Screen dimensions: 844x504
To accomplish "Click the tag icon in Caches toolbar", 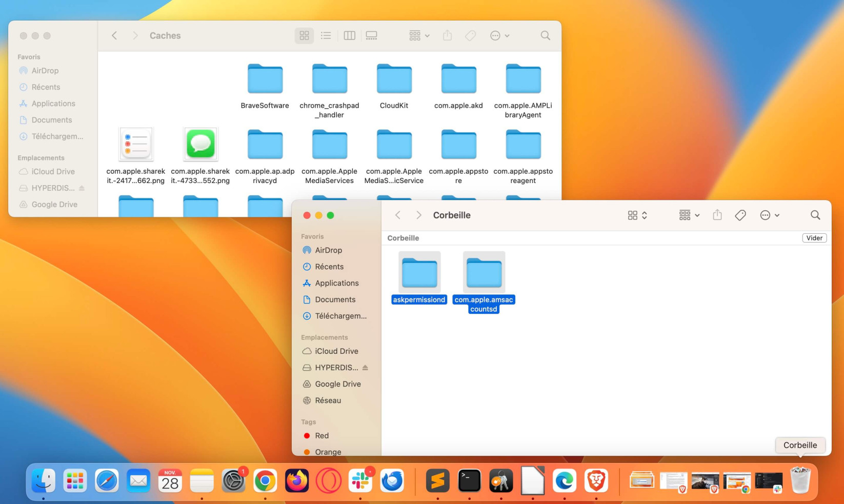I will point(470,35).
